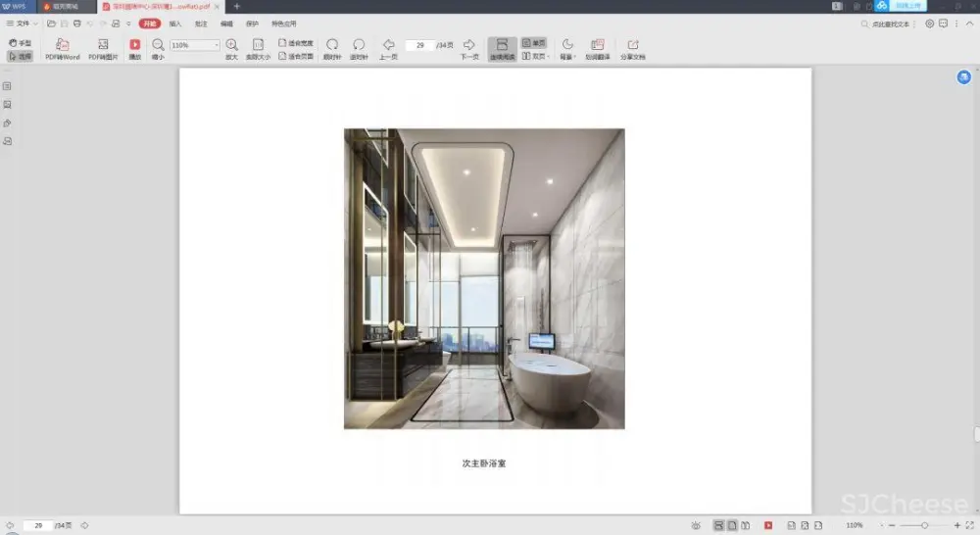
Task: Switch to the 稻壳商城 tab
Action: pyautogui.click(x=67, y=6)
